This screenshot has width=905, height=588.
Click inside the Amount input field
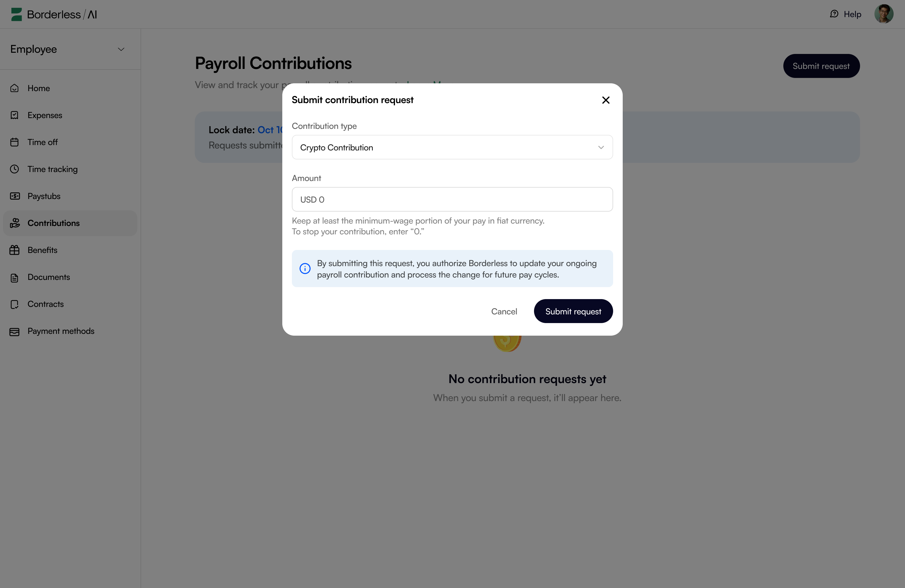click(452, 199)
